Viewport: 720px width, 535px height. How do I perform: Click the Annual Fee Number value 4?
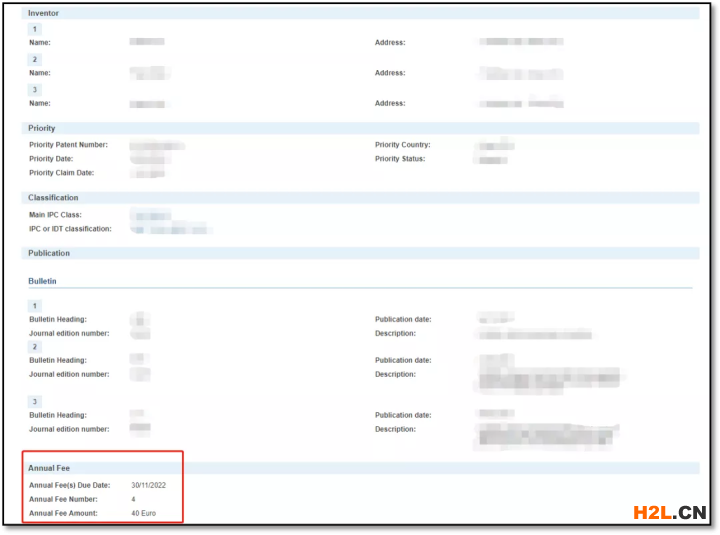coord(133,498)
